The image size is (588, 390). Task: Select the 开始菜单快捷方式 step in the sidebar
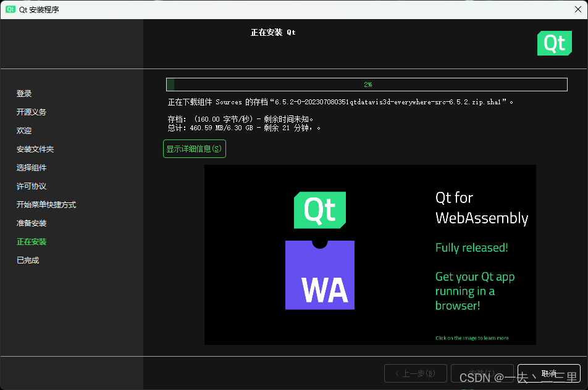(46, 204)
